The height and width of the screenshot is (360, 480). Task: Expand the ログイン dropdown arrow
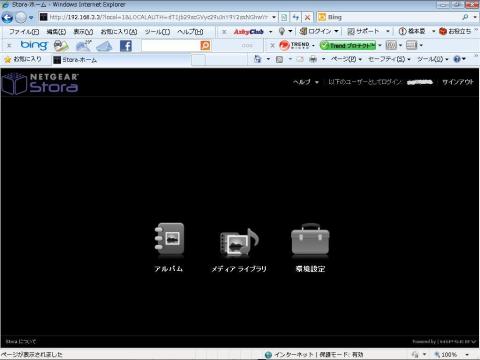point(336,31)
